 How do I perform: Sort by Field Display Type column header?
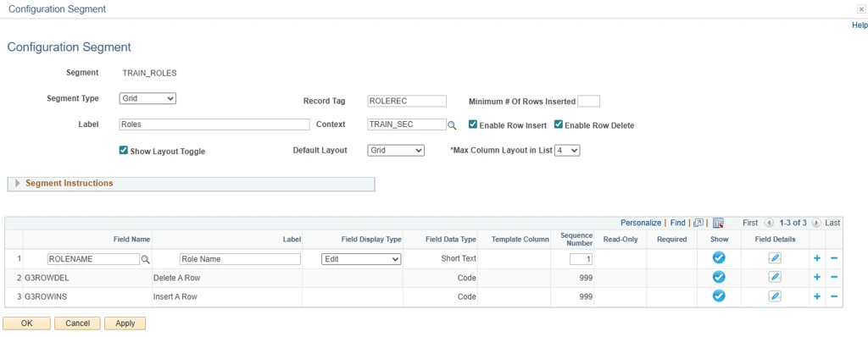pos(371,240)
